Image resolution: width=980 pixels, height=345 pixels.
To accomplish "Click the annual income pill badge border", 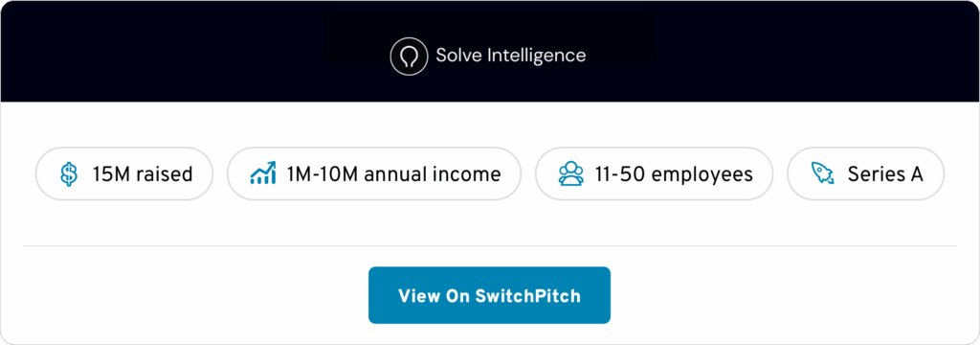I will click(374, 148).
